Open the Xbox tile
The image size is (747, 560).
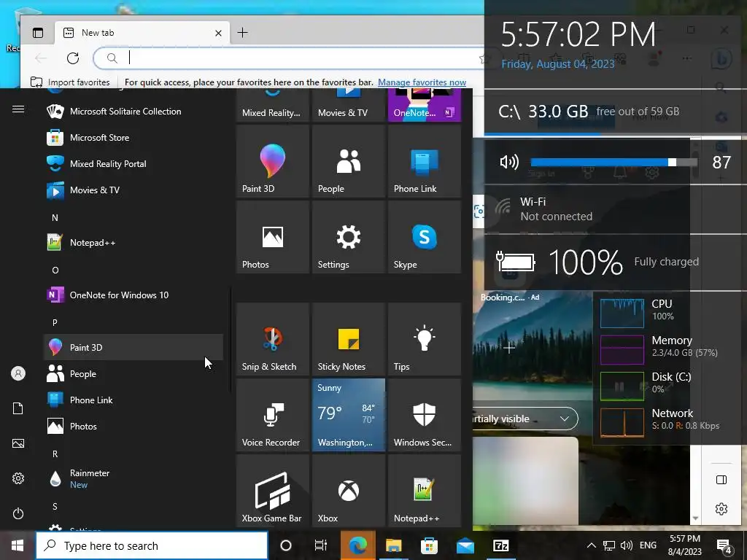(348, 491)
